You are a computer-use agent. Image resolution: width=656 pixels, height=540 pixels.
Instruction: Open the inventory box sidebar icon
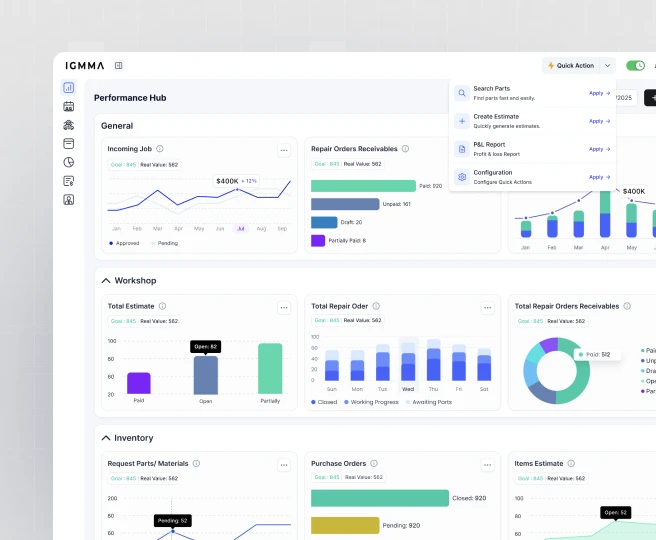[69, 143]
